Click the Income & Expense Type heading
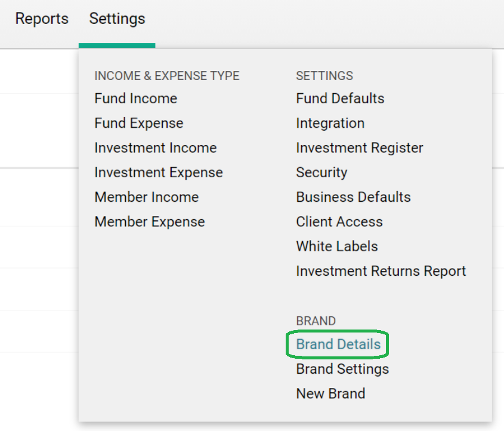 click(166, 76)
